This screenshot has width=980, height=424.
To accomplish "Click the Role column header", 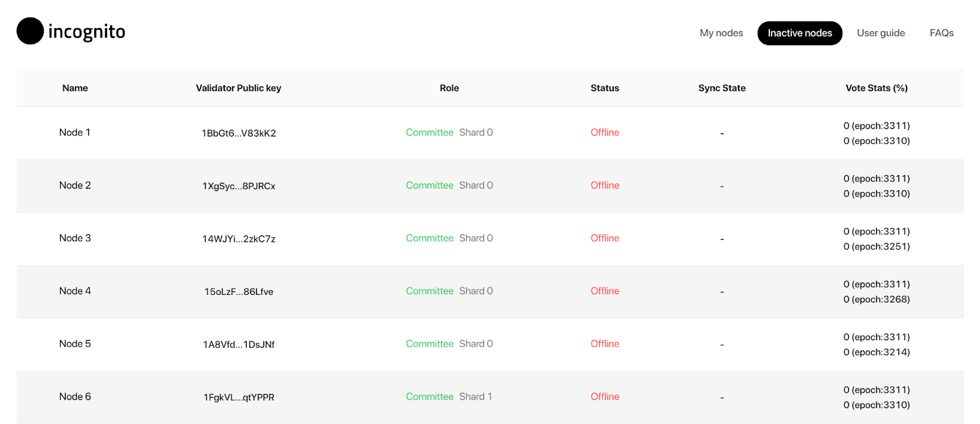I will pyautogui.click(x=449, y=88).
